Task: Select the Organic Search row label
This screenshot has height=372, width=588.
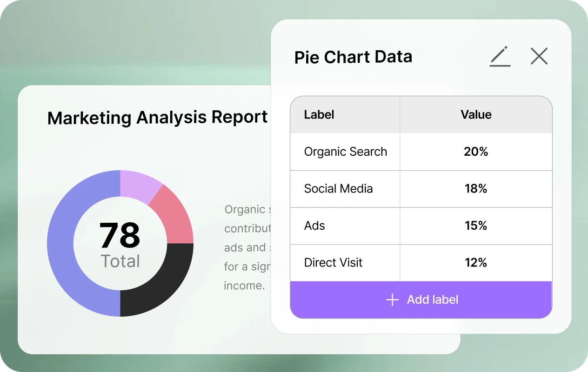Action: [x=345, y=152]
